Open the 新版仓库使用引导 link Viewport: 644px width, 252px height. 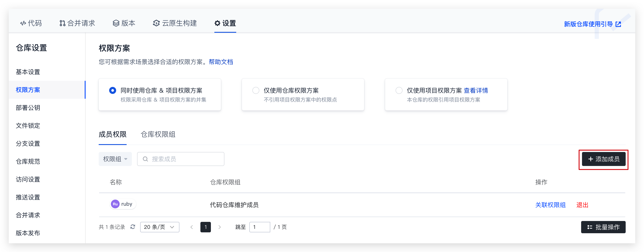pyautogui.click(x=588, y=24)
